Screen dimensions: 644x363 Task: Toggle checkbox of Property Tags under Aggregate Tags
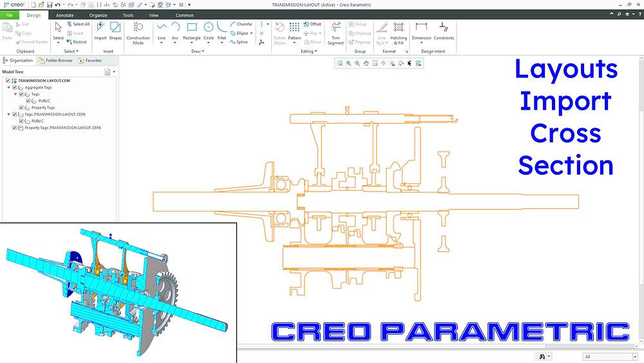(x=21, y=108)
